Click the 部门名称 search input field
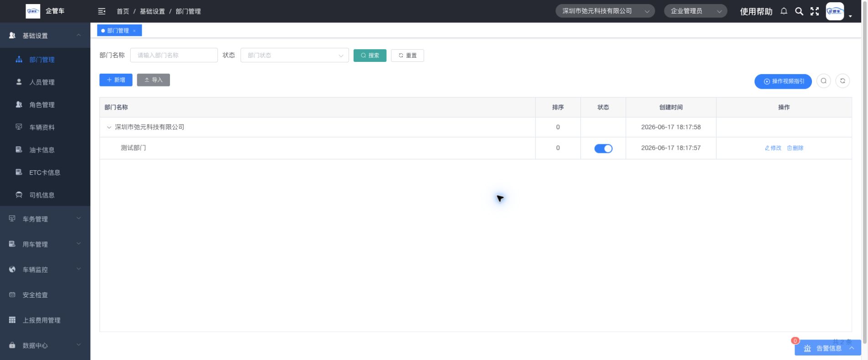 coord(174,56)
